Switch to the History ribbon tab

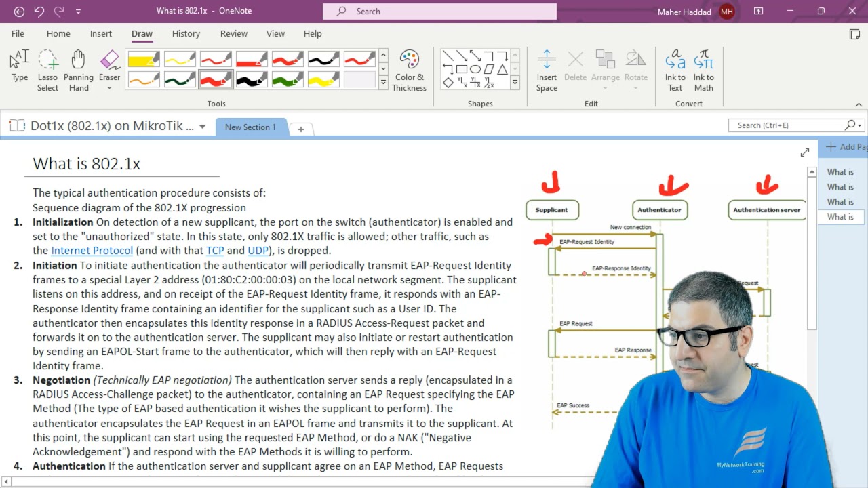click(186, 33)
